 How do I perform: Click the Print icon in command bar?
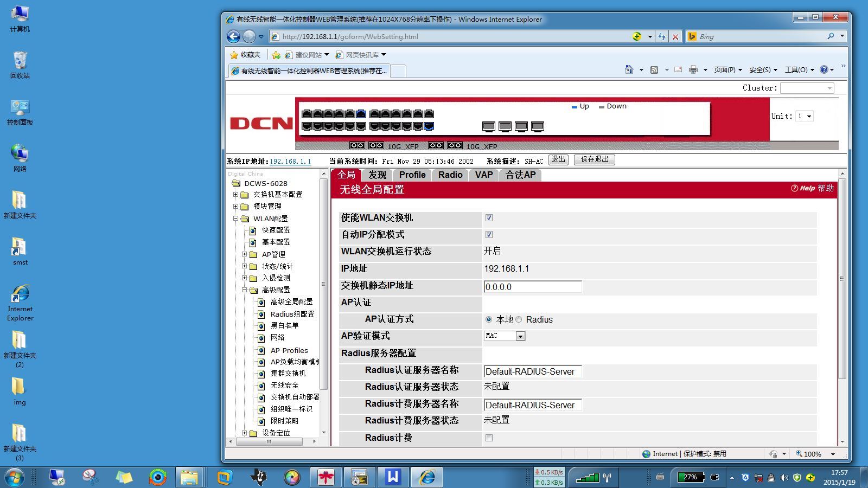click(693, 69)
